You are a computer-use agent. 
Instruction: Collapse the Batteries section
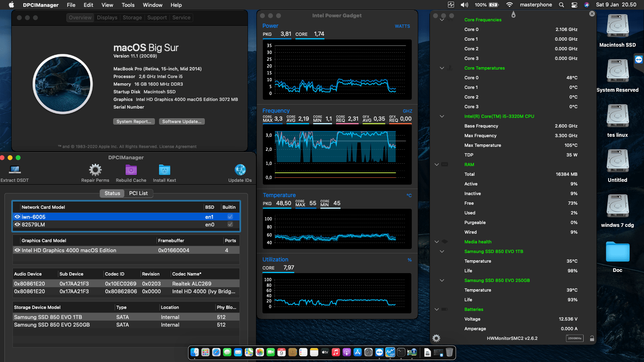click(437, 309)
